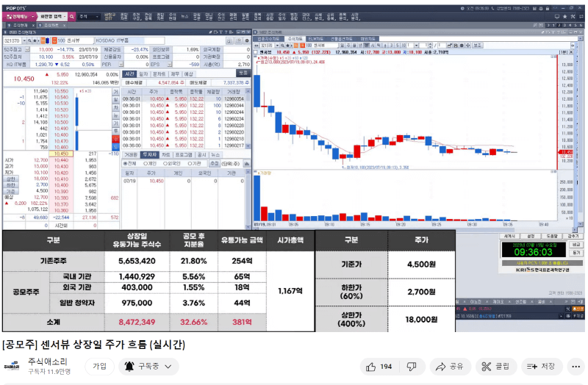Click the thumbs-down dislike icon
This screenshot has height=385, width=588.
[412, 366]
